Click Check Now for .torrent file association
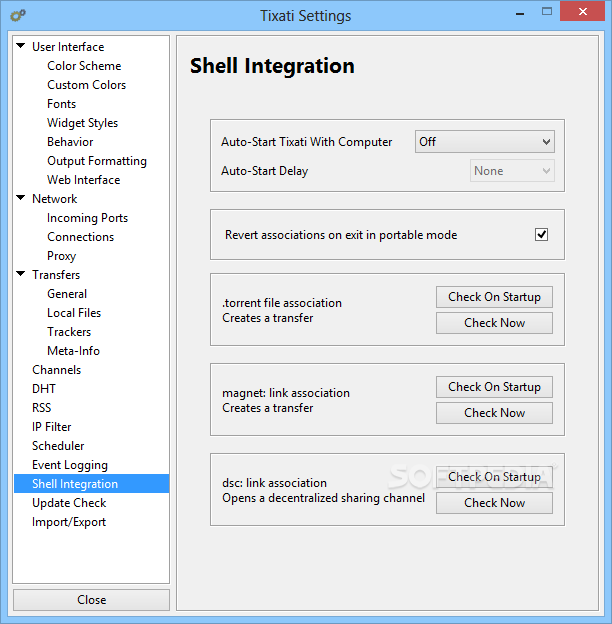The height and width of the screenshot is (624, 612). (x=494, y=323)
